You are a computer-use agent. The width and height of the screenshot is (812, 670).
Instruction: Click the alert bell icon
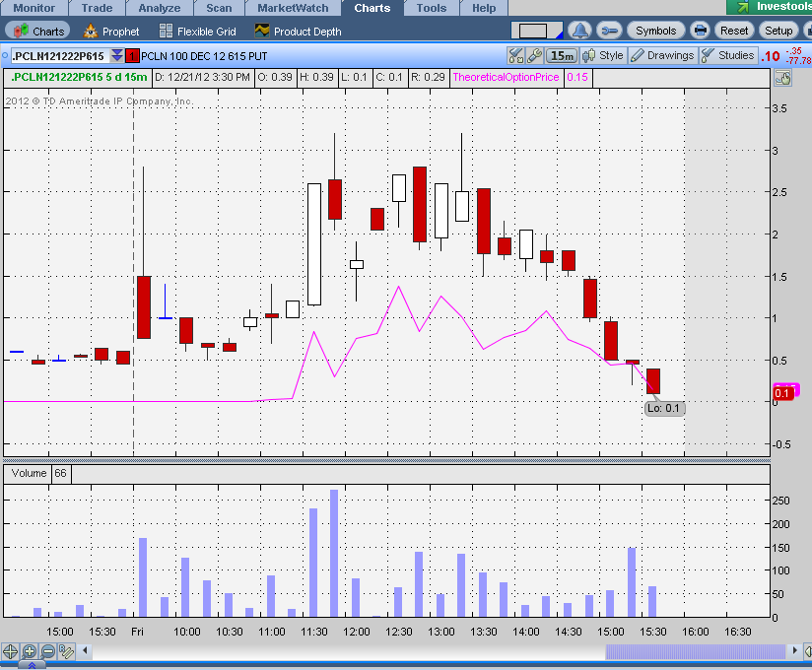point(581,31)
